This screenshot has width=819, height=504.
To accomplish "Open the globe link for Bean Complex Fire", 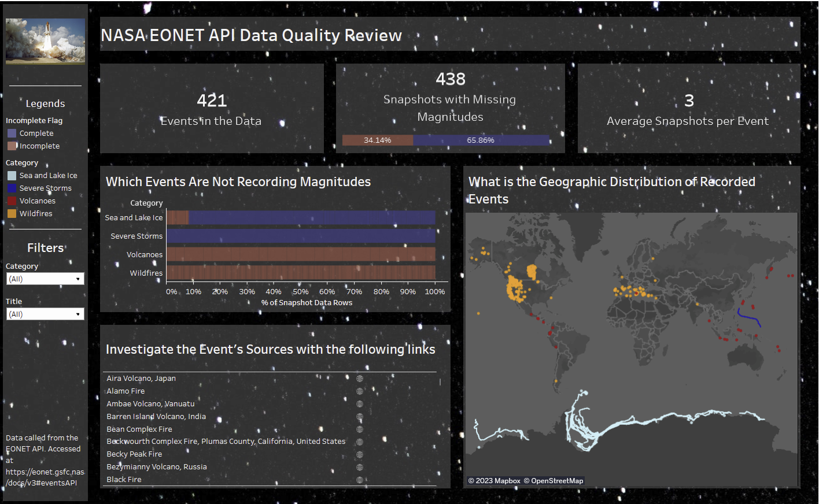I will (x=360, y=429).
